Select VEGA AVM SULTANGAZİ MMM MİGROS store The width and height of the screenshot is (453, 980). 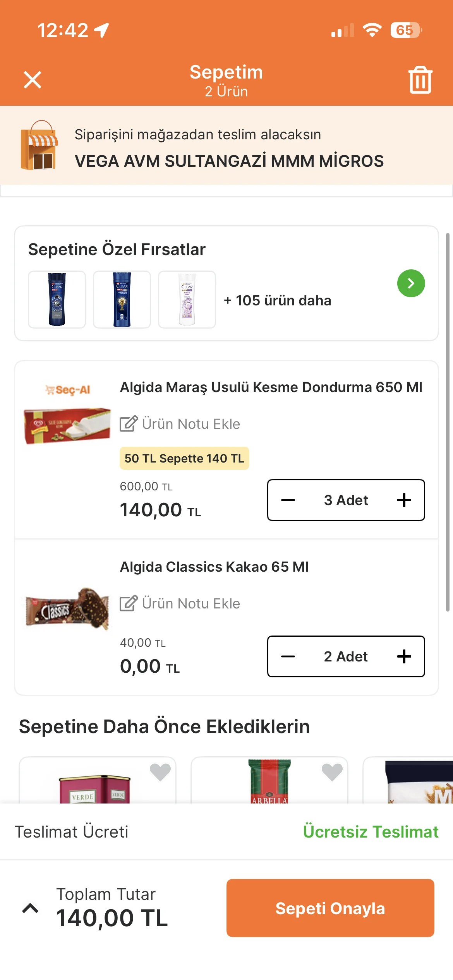229,161
